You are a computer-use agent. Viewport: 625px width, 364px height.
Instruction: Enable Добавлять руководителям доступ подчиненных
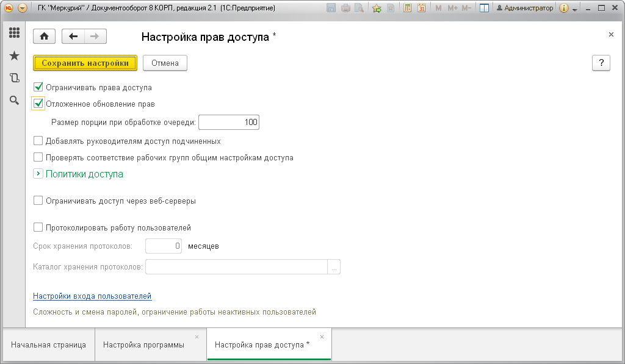tap(38, 141)
